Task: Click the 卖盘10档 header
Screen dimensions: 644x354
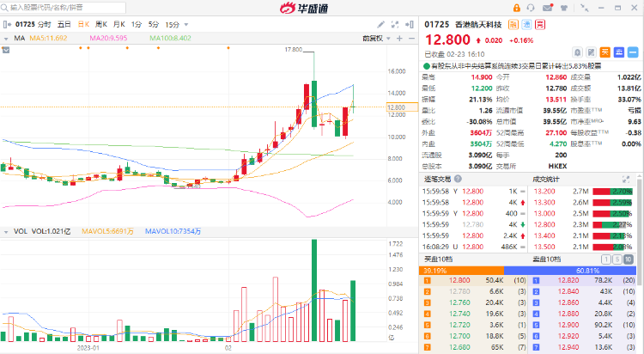Action: pos(547,259)
